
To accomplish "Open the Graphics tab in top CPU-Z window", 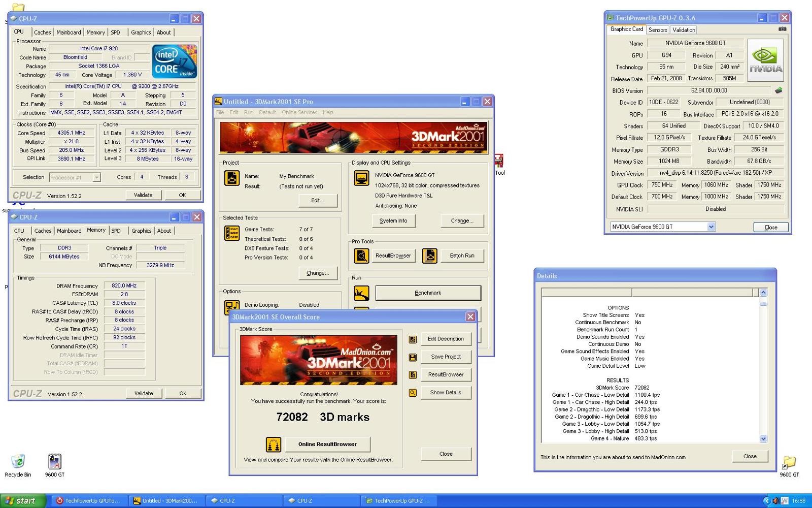I will [x=141, y=32].
